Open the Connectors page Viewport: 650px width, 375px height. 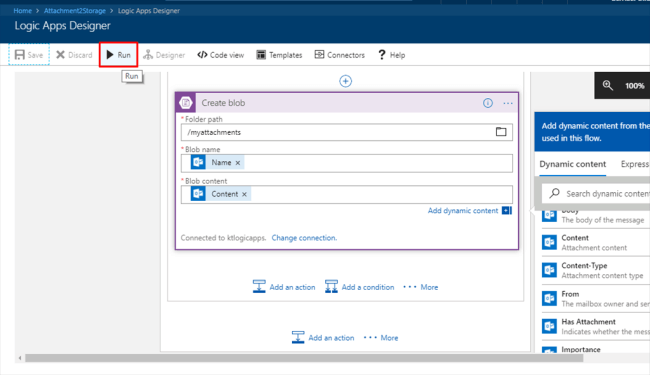pyautogui.click(x=340, y=55)
